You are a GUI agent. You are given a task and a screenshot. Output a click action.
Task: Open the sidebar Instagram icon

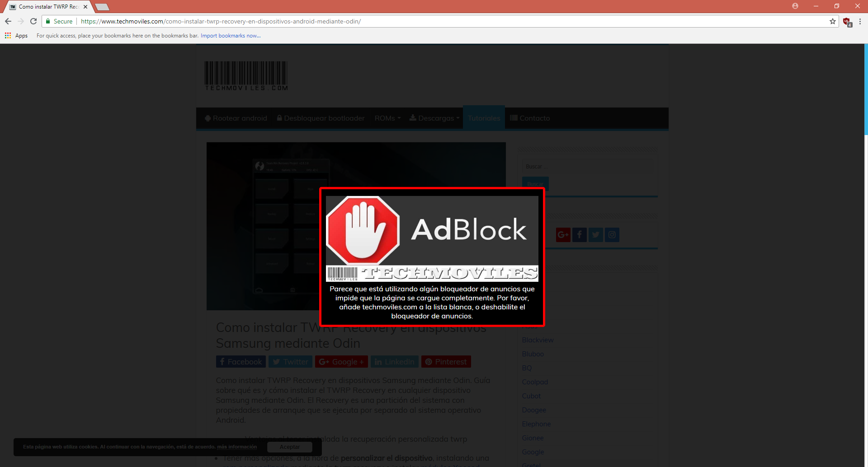click(x=612, y=234)
